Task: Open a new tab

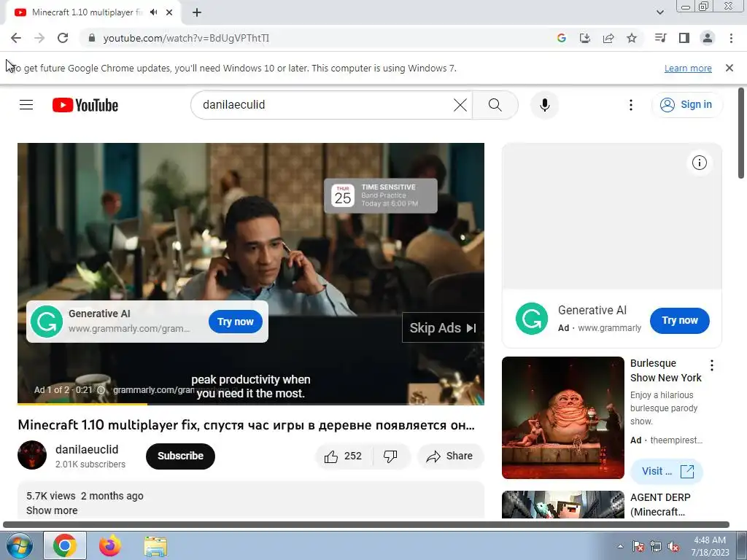Action: pos(197,12)
